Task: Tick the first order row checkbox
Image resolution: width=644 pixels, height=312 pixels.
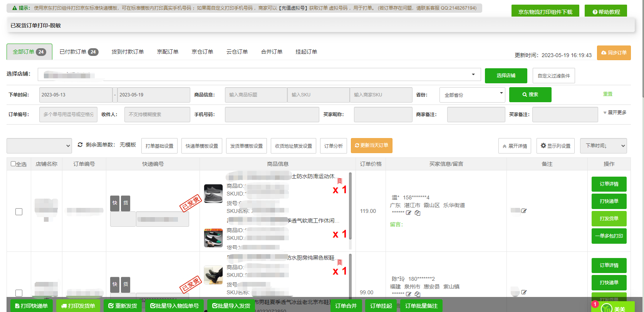Action: tap(19, 212)
